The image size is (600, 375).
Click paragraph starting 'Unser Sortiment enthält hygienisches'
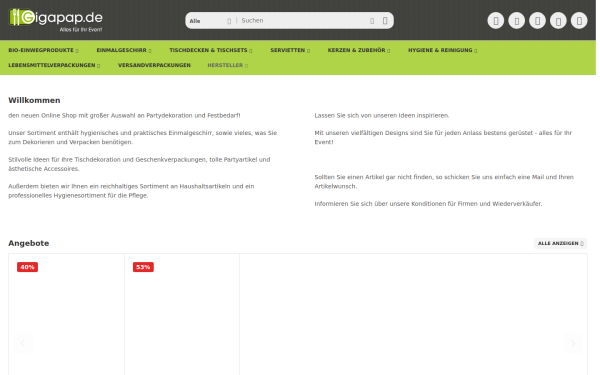(143, 137)
